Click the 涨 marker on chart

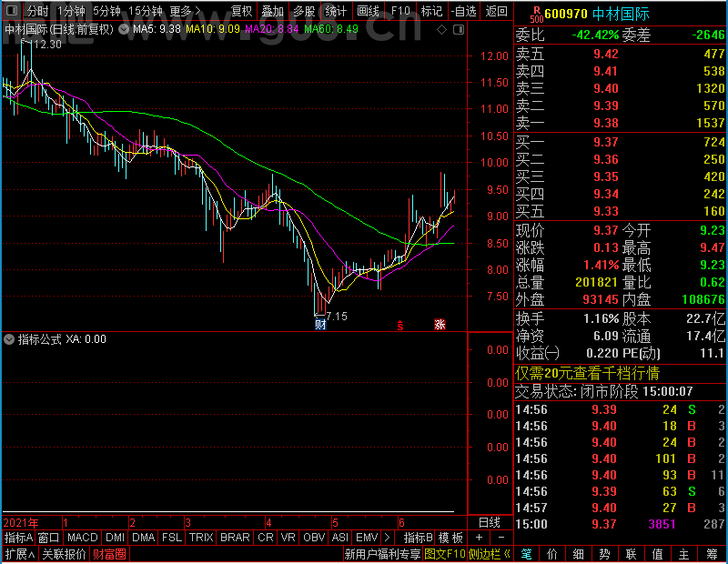click(x=440, y=324)
